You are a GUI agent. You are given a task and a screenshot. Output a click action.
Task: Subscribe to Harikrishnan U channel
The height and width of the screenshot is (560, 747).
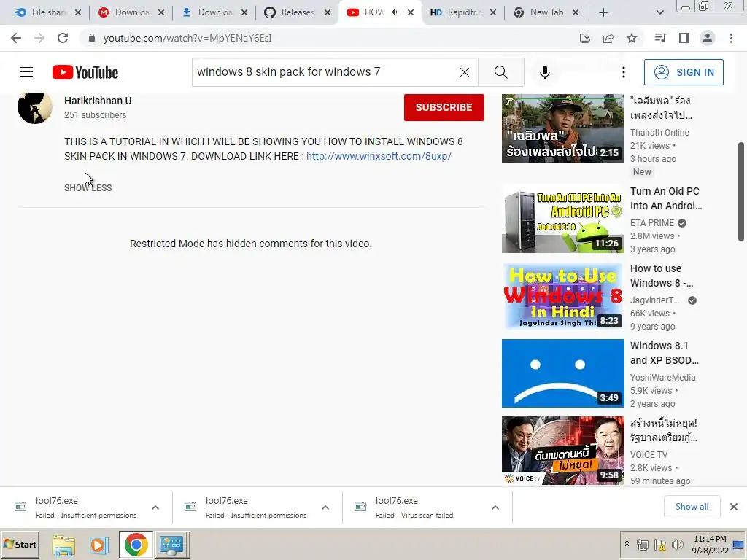(x=444, y=107)
